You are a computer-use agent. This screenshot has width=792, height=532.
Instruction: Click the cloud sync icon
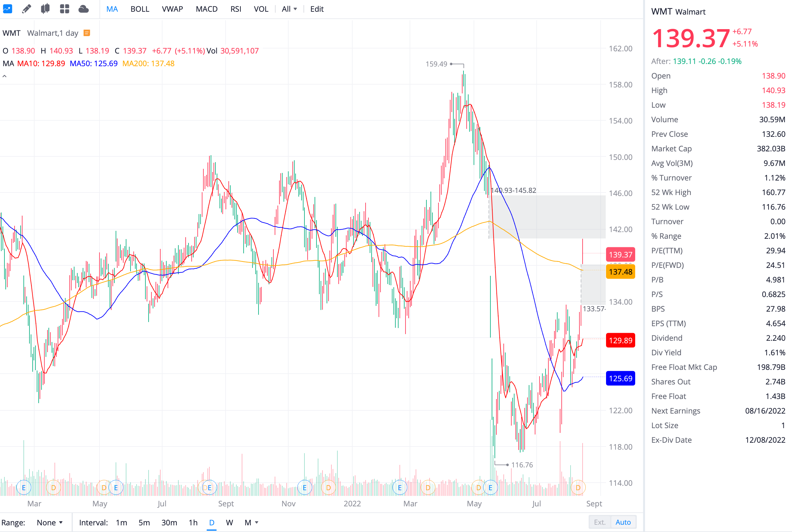point(83,9)
